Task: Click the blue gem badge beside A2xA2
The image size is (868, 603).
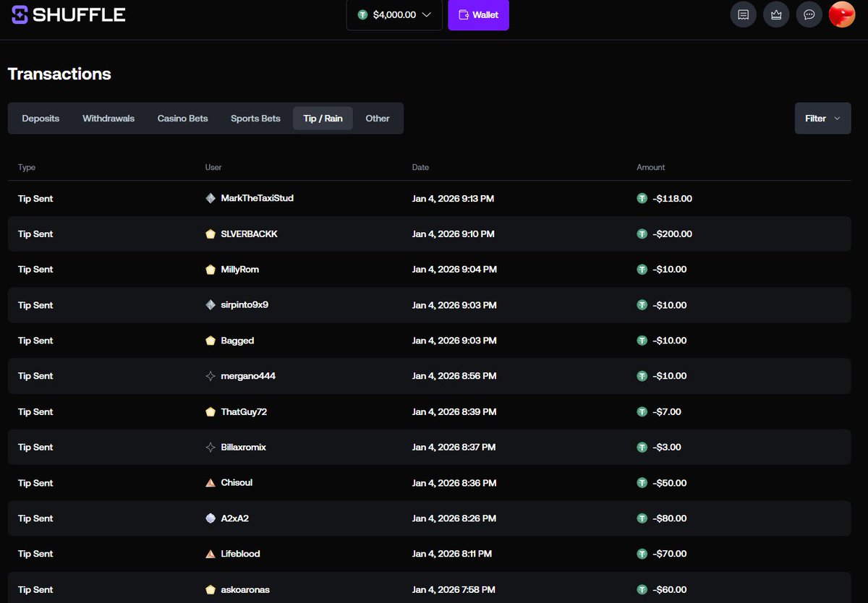Action: 210,518
